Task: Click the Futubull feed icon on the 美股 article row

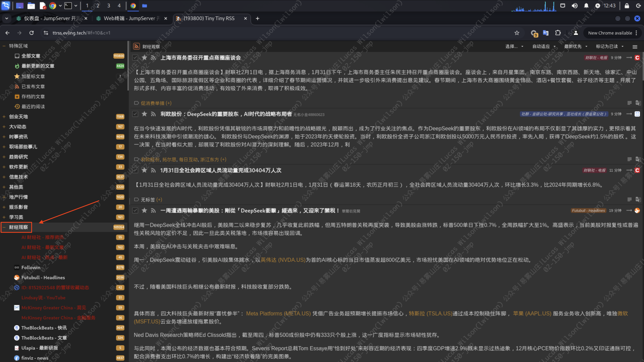Action: pos(637,210)
